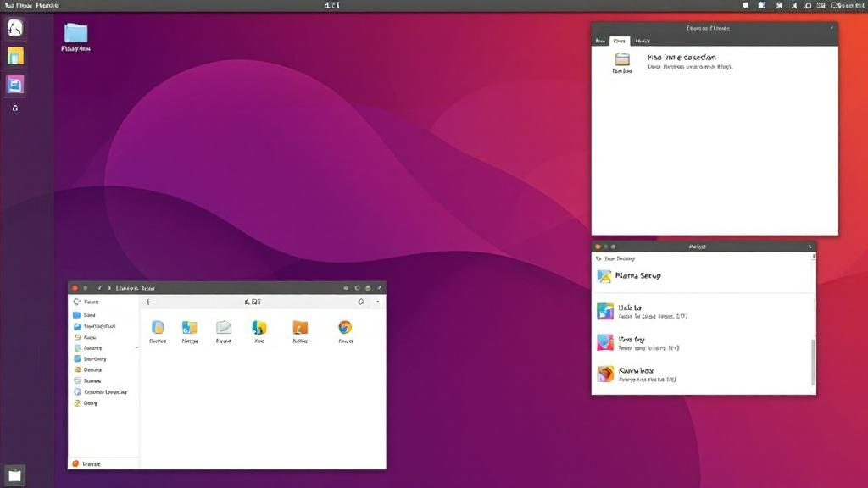Launch Firefox from the left dock

[x=14, y=28]
